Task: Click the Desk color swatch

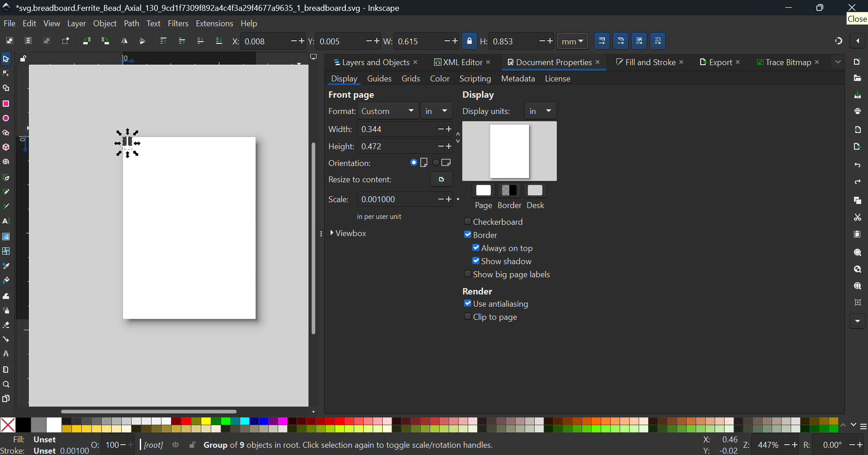Action: point(535,191)
